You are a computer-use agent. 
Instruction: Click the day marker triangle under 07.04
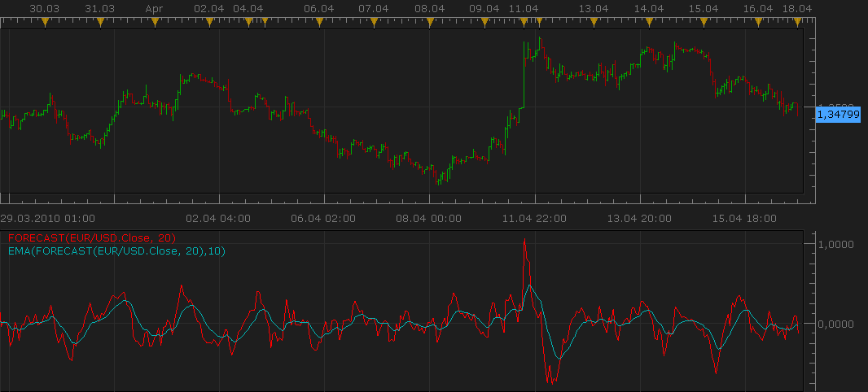pos(374,22)
